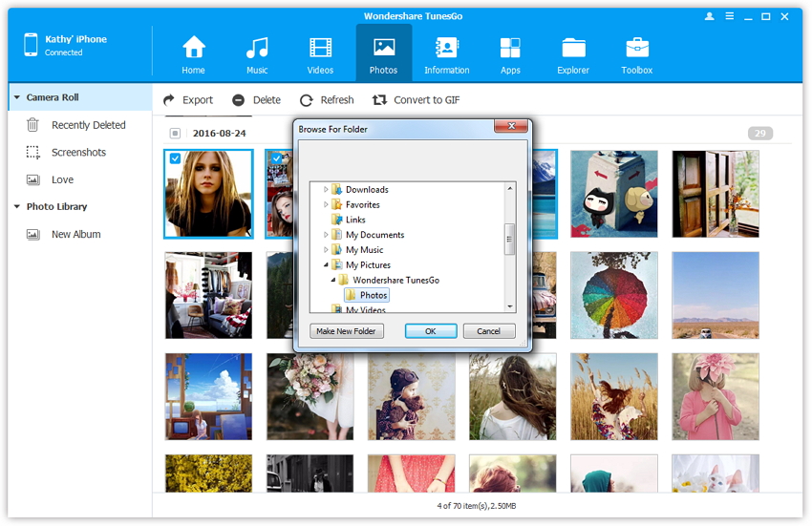Image resolution: width=812 pixels, height=526 pixels.
Task: Open the Videos section icon
Action: [x=320, y=48]
